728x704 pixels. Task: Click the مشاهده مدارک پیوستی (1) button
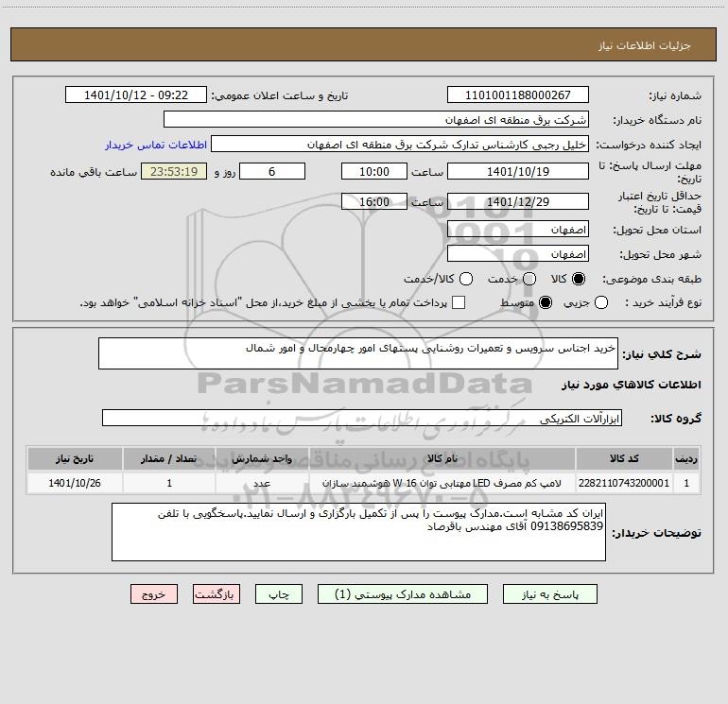coord(403,594)
